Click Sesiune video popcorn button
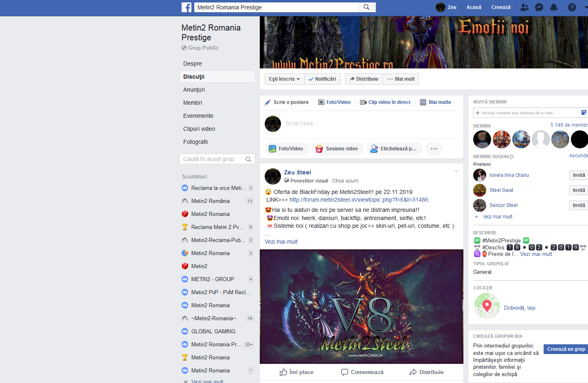This screenshot has height=383, width=588. 338,149
